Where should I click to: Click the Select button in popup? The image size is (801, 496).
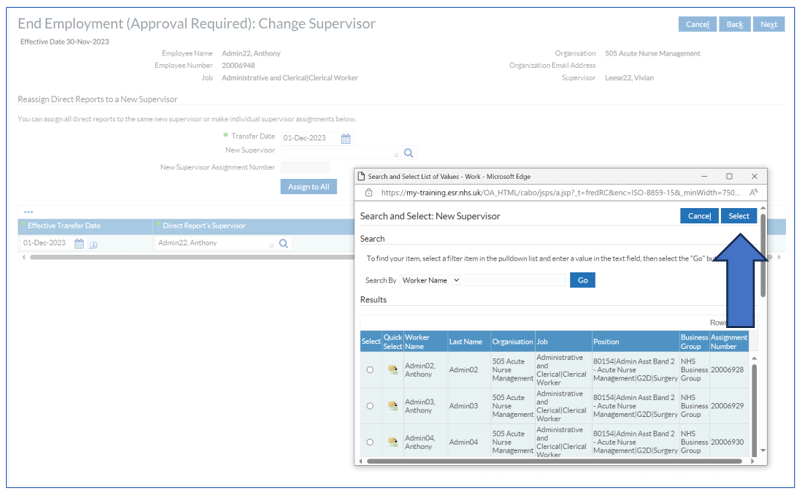(738, 216)
